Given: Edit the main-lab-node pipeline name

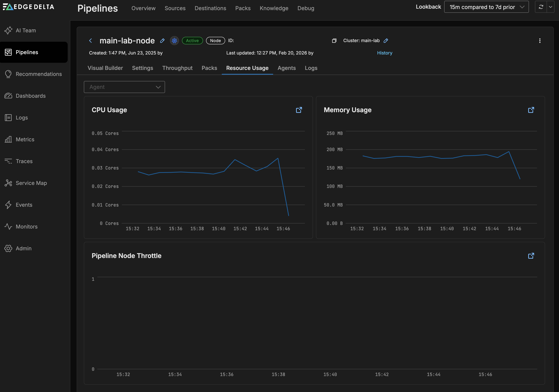Looking at the screenshot, I should [162, 41].
